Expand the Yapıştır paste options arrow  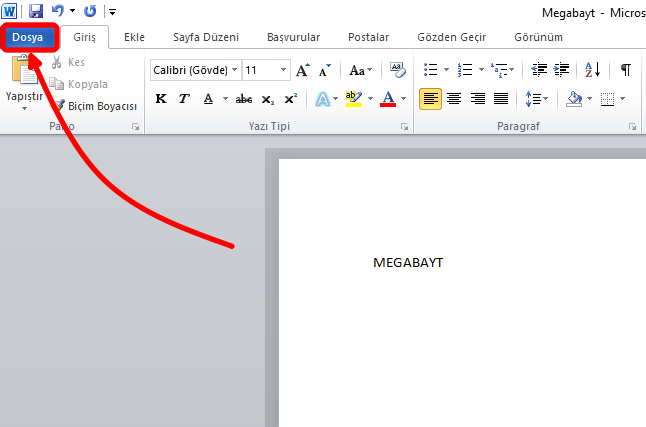(x=23, y=108)
